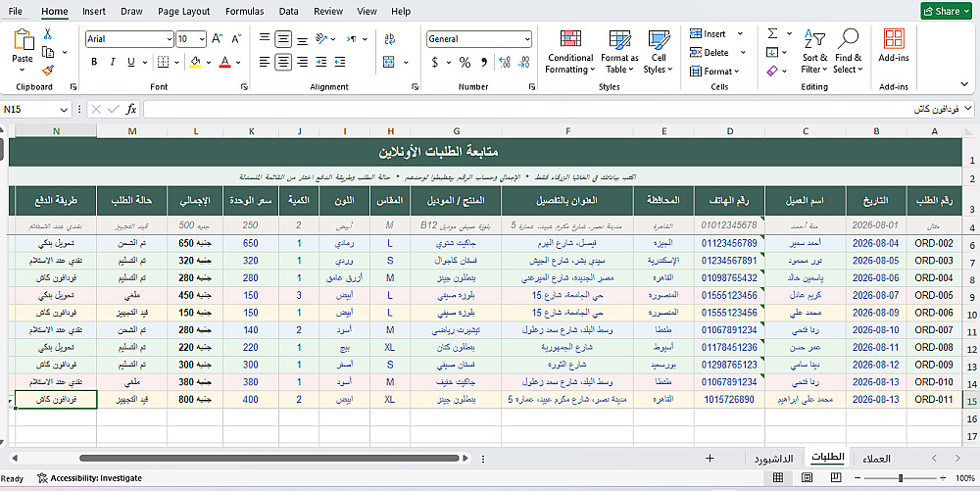980x491 pixels.
Task: Open the General number format dropdown
Action: [x=527, y=39]
